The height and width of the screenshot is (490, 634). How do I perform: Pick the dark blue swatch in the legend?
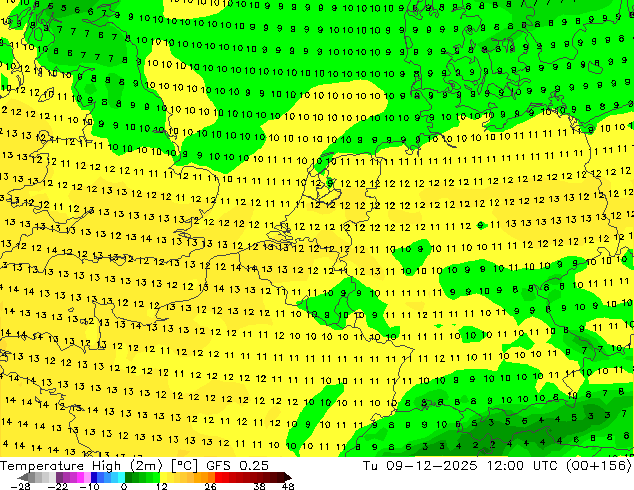pyautogui.click(x=94, y=477)
